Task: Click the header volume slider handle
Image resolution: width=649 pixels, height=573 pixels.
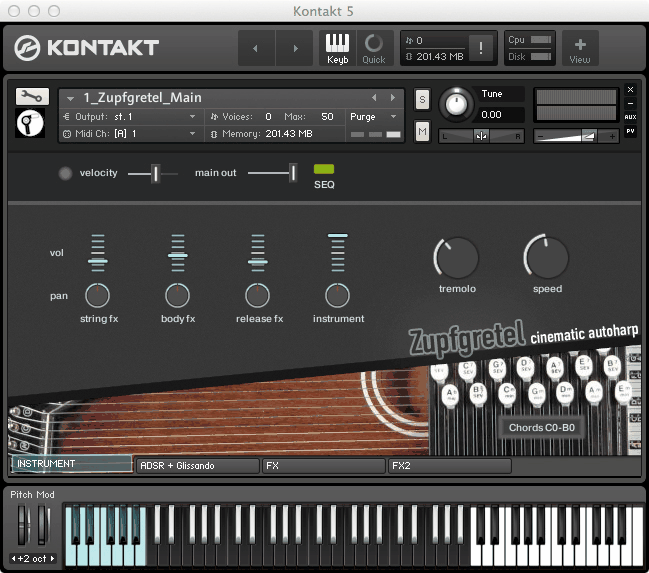Action: tap(589, 136)
